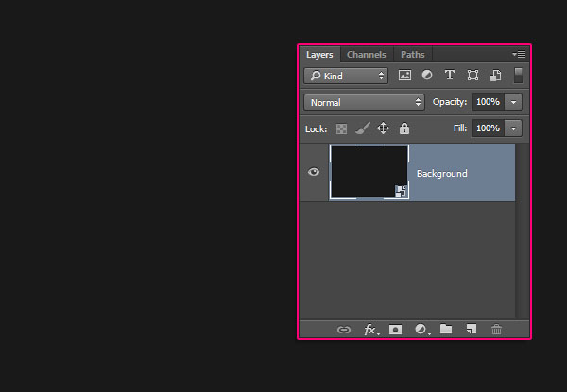This screenshot has width=567, height=392.
Task: Select the Background layer thumbnail
Action: tap(369, 172)
